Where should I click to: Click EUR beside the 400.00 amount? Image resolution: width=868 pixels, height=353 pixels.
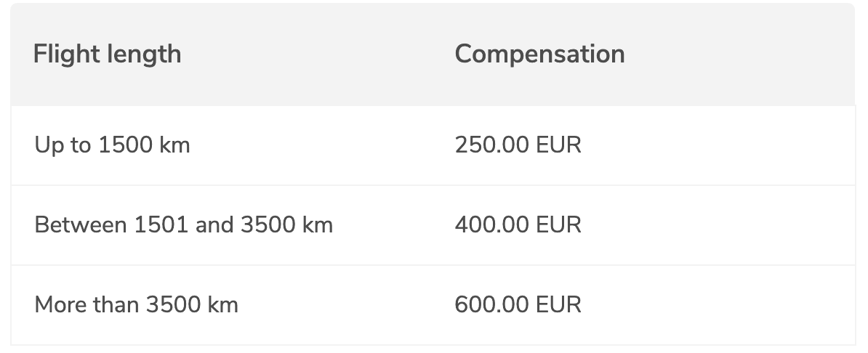558,225
